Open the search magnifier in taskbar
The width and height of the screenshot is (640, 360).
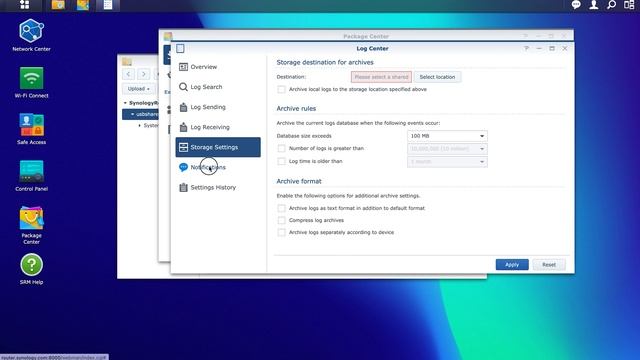[611, 5]
